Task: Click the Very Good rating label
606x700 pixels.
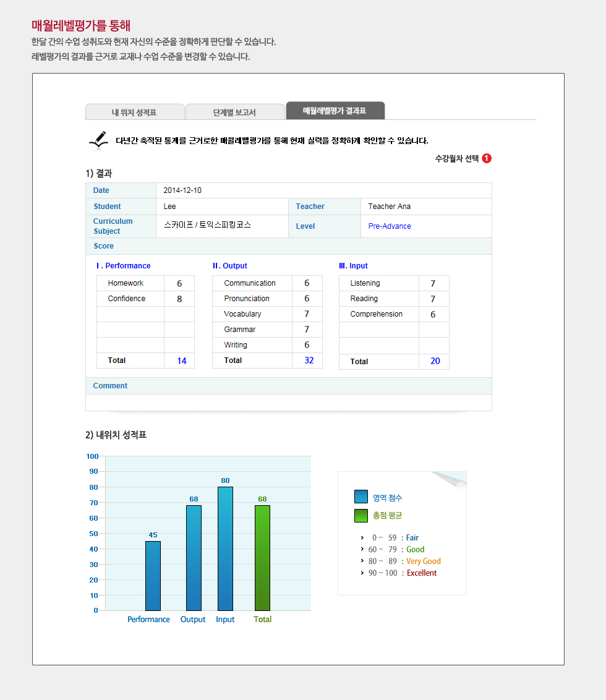Action: click(x=423, y=561)
